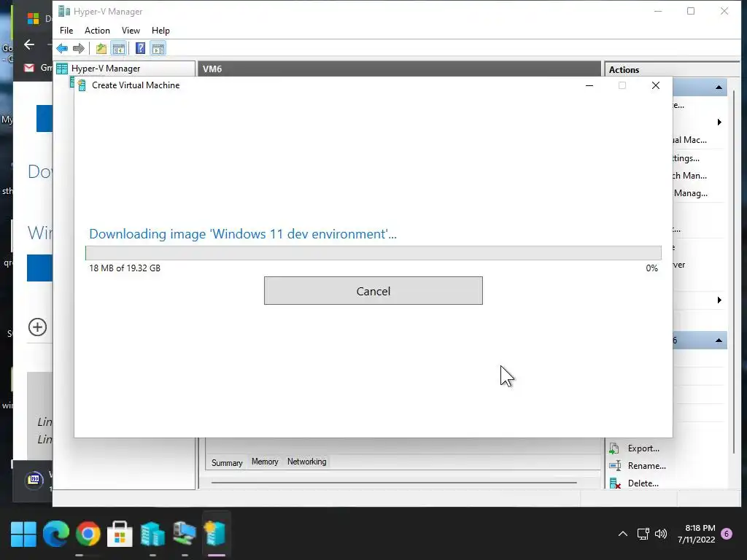Image resolution: width=747 pixels, height=560 pixels.
Task: Click the Actions pane vertical scrollbar
Action: coord(734,271)
